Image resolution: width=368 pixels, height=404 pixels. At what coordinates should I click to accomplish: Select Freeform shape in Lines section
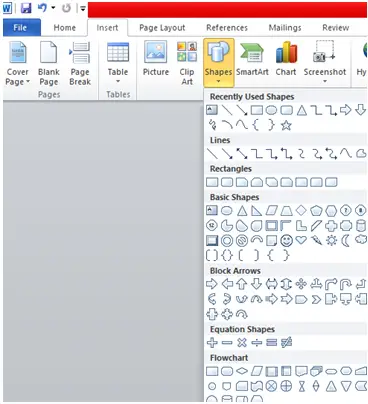point(361,154)
